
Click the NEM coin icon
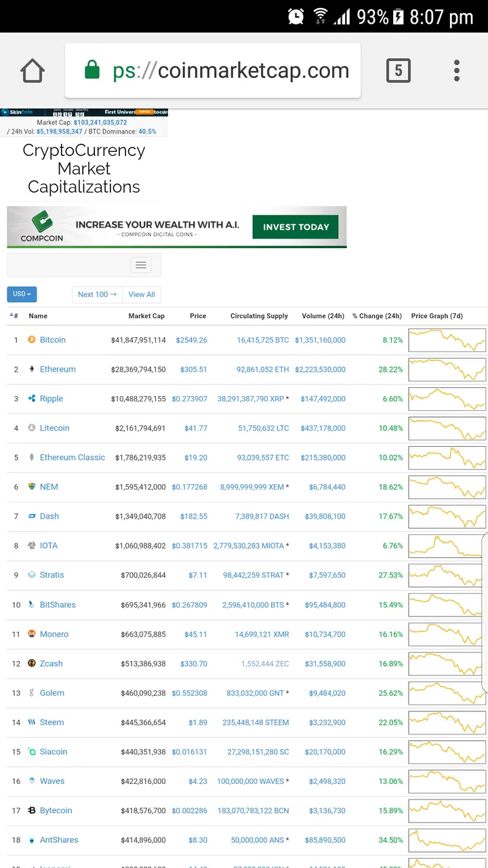pos(32,487)
